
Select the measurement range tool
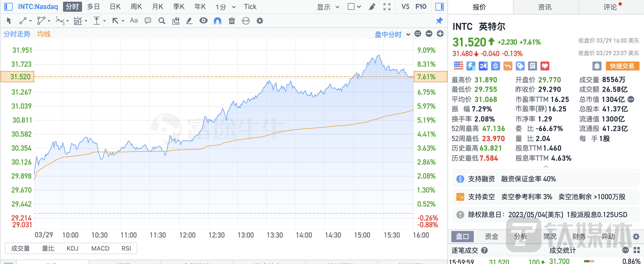coord(97,21)
